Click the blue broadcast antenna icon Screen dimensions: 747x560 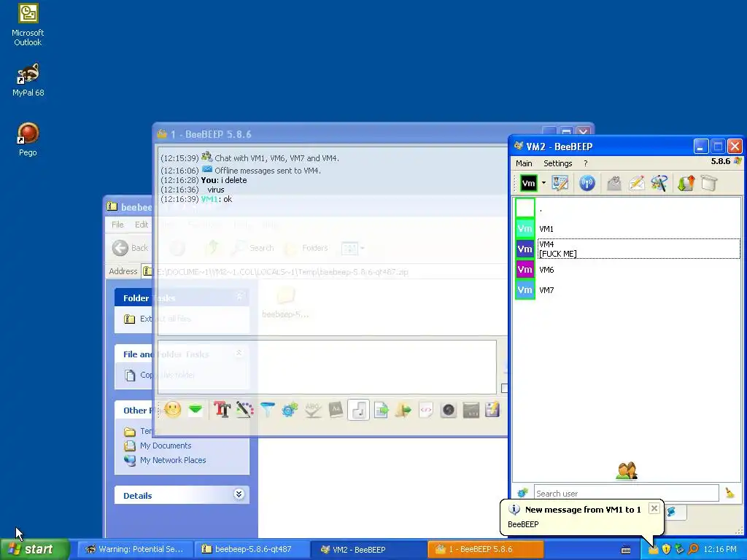pos(587,183)
